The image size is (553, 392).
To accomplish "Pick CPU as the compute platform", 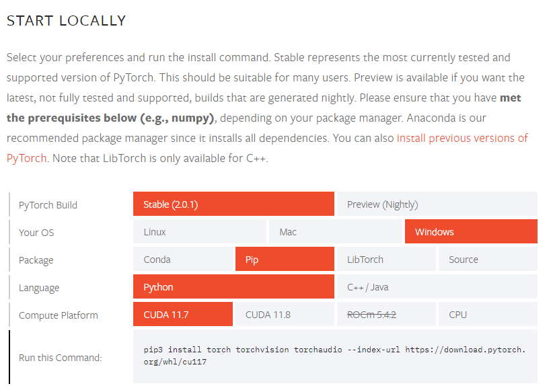I will pos(488,313).
